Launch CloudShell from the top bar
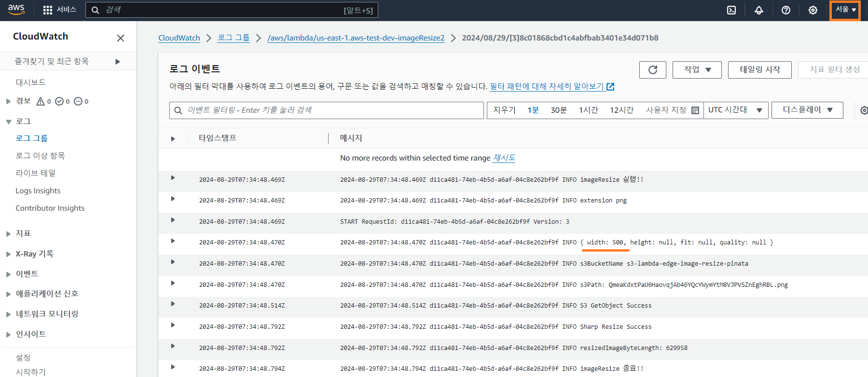This screenshot has width=868, height=377. click(x=731, y=10)
